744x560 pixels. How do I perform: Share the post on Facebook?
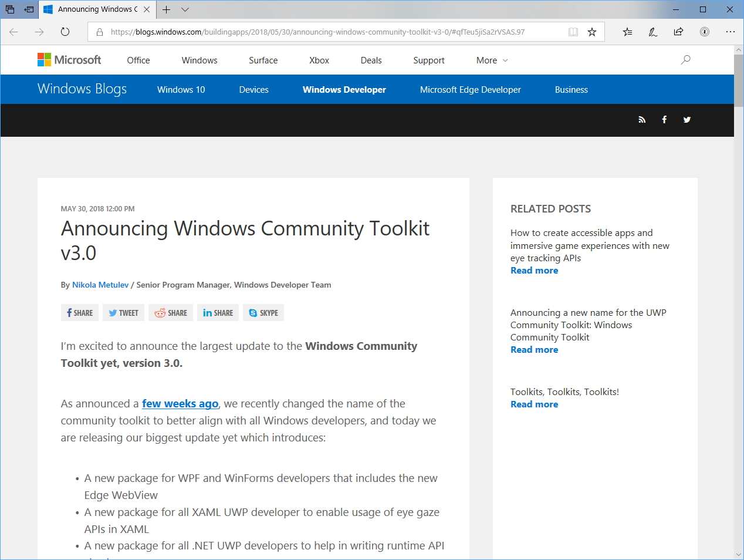[79, 313]
